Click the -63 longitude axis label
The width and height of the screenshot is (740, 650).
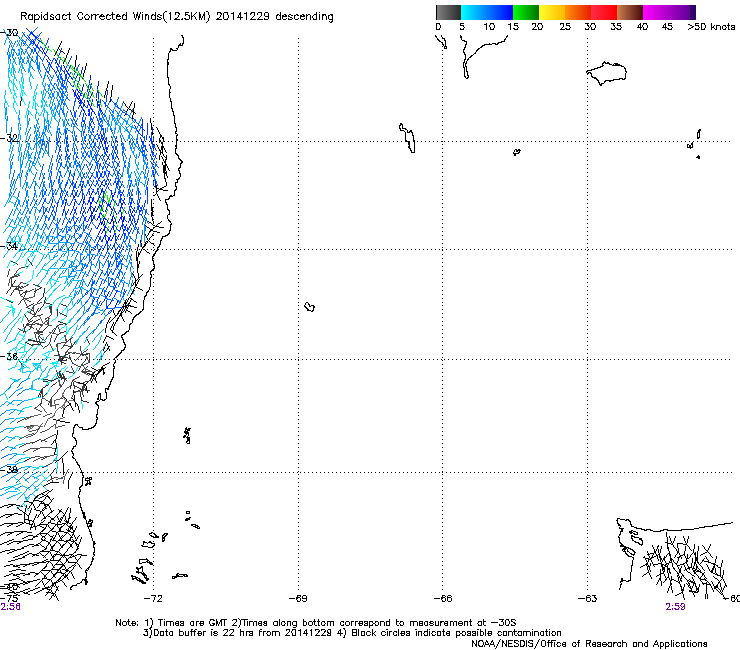588,599
